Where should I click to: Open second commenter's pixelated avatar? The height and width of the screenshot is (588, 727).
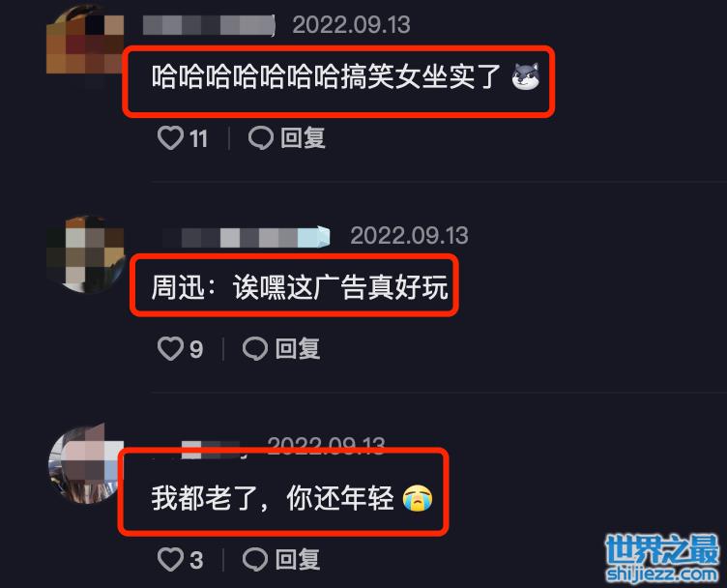click(x=86, y=254)
